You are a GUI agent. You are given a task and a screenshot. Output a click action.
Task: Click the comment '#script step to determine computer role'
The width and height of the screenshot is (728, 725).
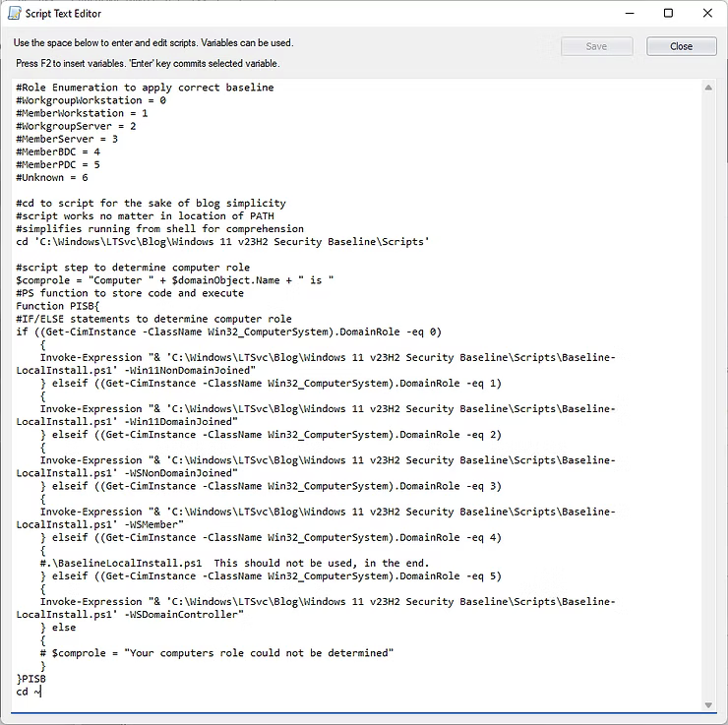(x=133, y=268)
